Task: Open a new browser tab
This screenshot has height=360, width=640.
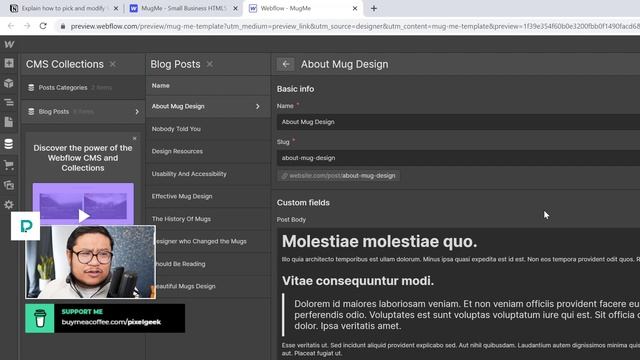Action: (x=374, y=8)
